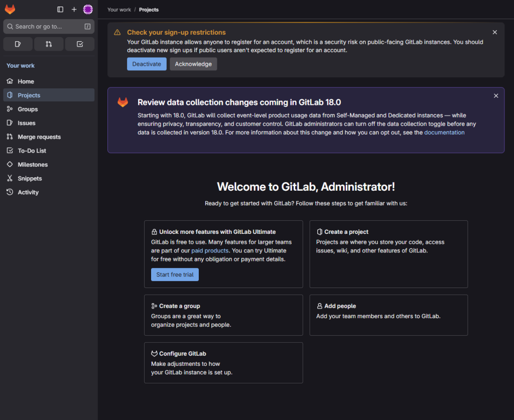Follow the documentation link
This screenshot has height=420, width=514.
click(444, 132)
